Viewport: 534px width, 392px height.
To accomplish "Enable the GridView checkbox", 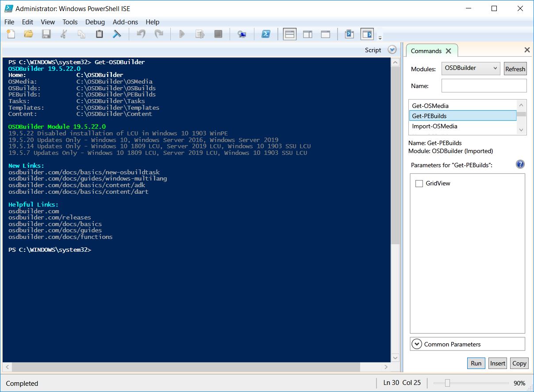I will pyautogui.click(x=419, y=184).
